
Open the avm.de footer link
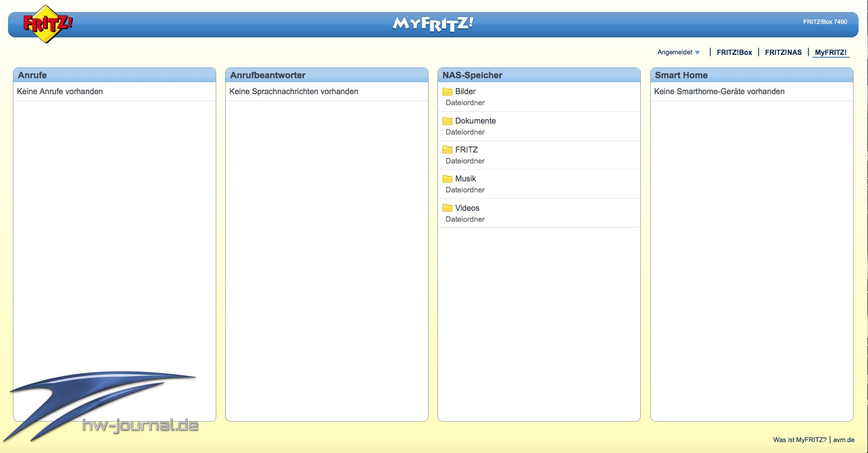844,440
